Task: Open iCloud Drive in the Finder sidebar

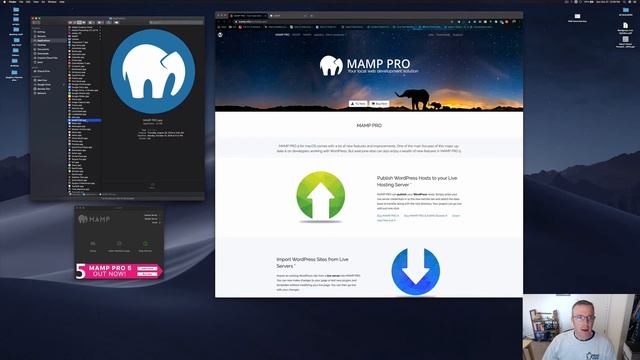Action: coord(43,71)
